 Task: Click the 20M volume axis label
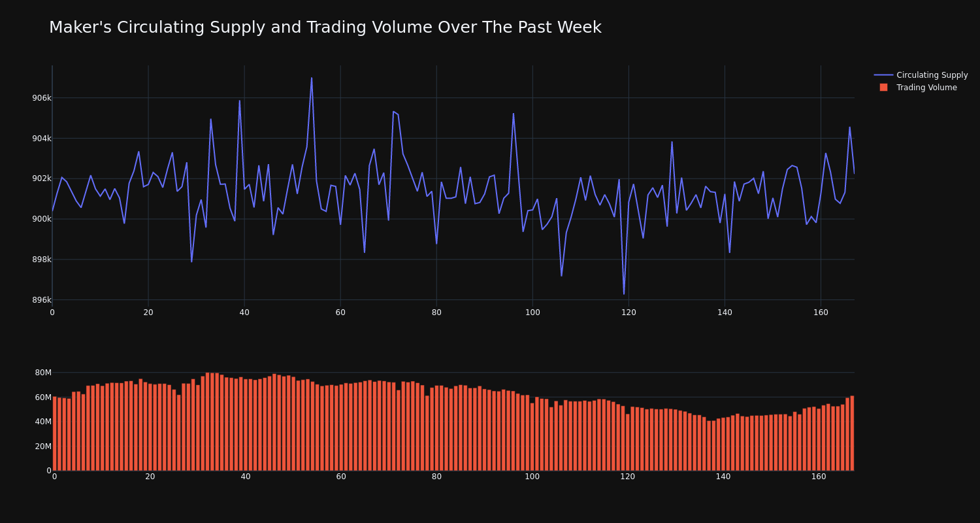click(43, 447)
